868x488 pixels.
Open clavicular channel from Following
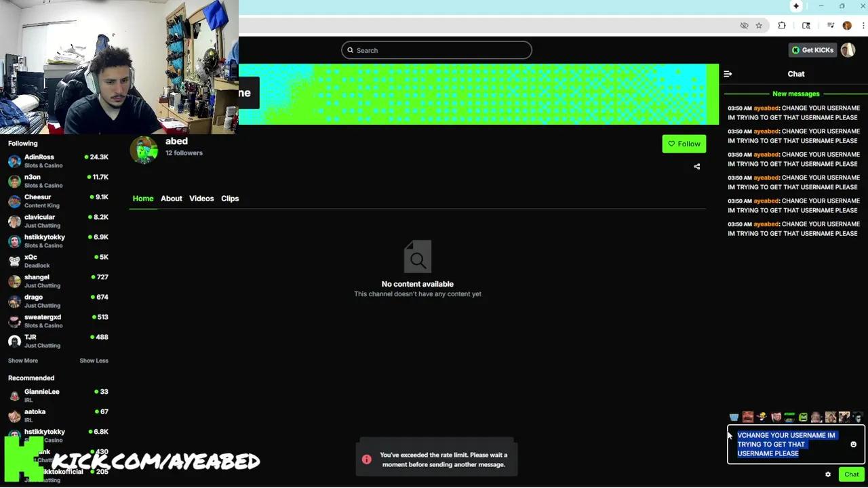[58, 221]
